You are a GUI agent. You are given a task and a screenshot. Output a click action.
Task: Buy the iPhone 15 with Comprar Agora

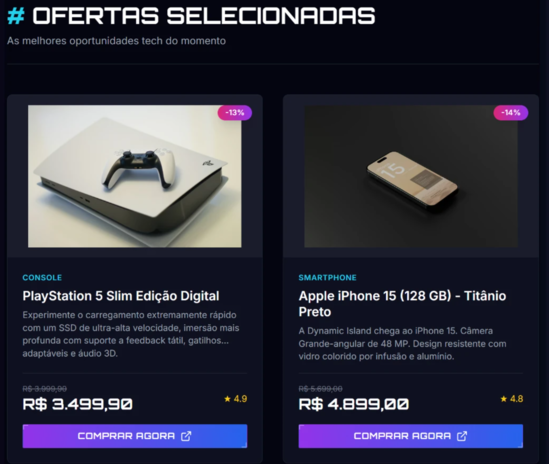tap(411, 436)
